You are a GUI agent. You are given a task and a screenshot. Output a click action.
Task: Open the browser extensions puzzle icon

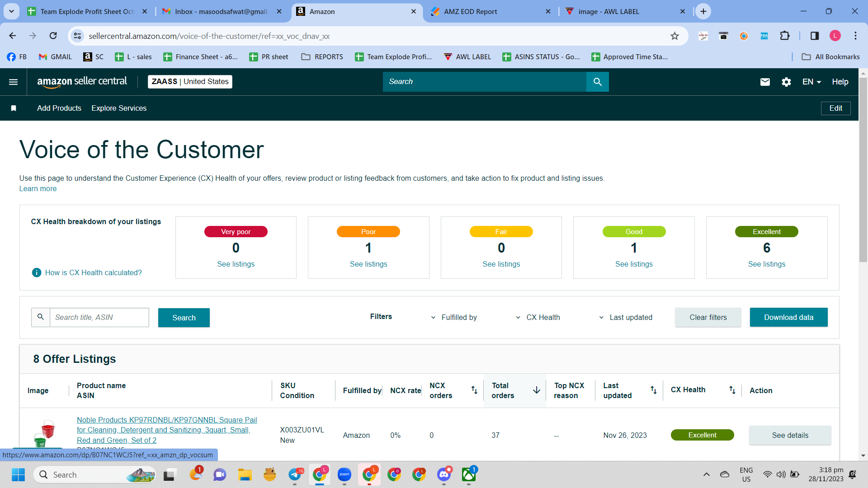[x=785, y=36]
